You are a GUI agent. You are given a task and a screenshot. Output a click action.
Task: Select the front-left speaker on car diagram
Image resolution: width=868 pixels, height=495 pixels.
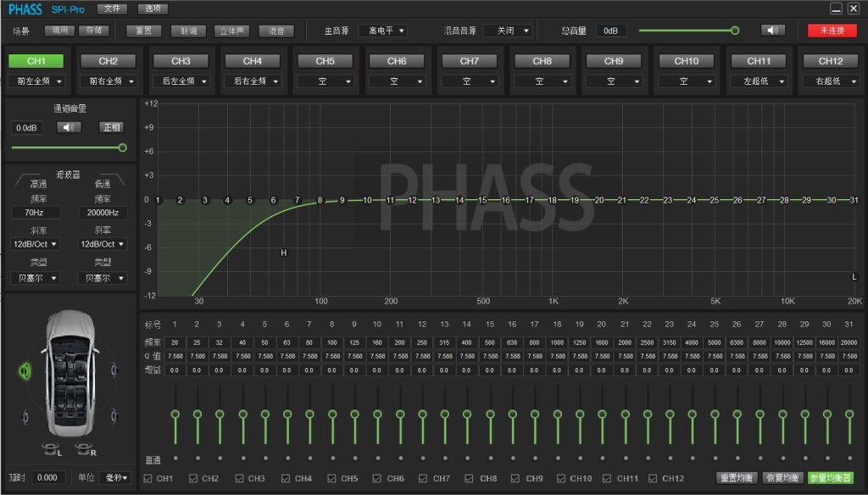click(25, 370)
